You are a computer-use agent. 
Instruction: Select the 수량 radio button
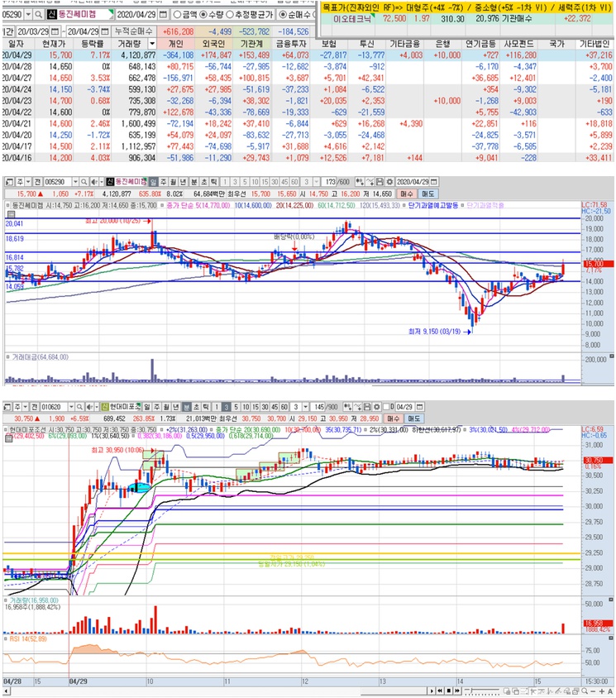203,15
